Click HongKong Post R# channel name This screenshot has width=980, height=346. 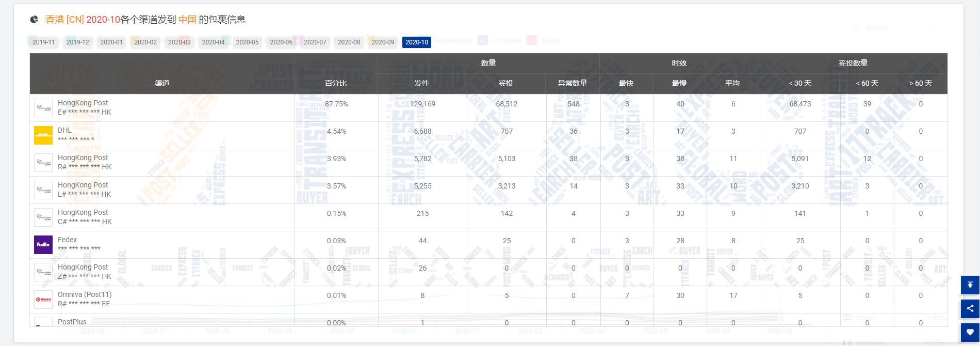click(x=83, y=158)
